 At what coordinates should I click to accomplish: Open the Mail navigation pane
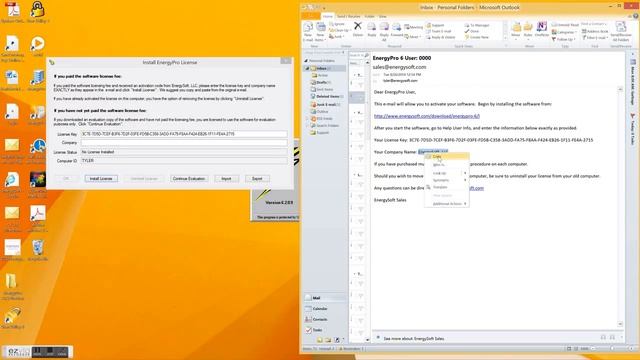tap(325, 298)
